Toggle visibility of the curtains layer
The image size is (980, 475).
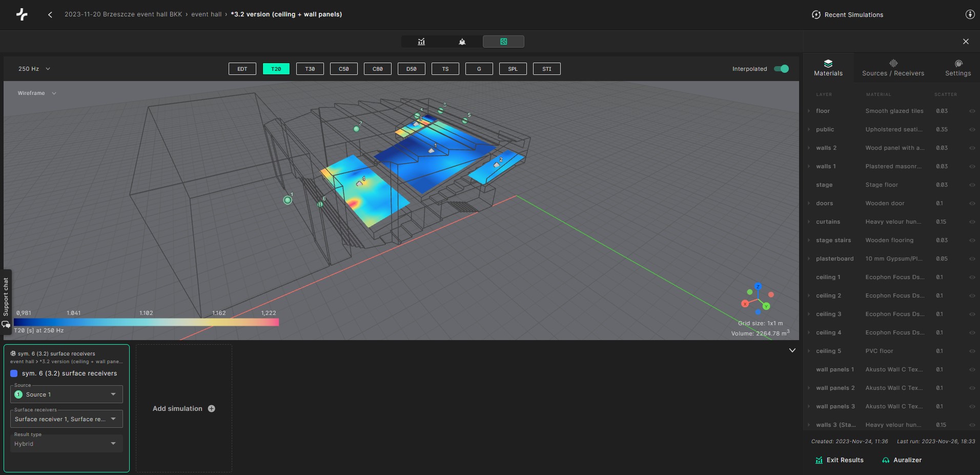(972, 222)
